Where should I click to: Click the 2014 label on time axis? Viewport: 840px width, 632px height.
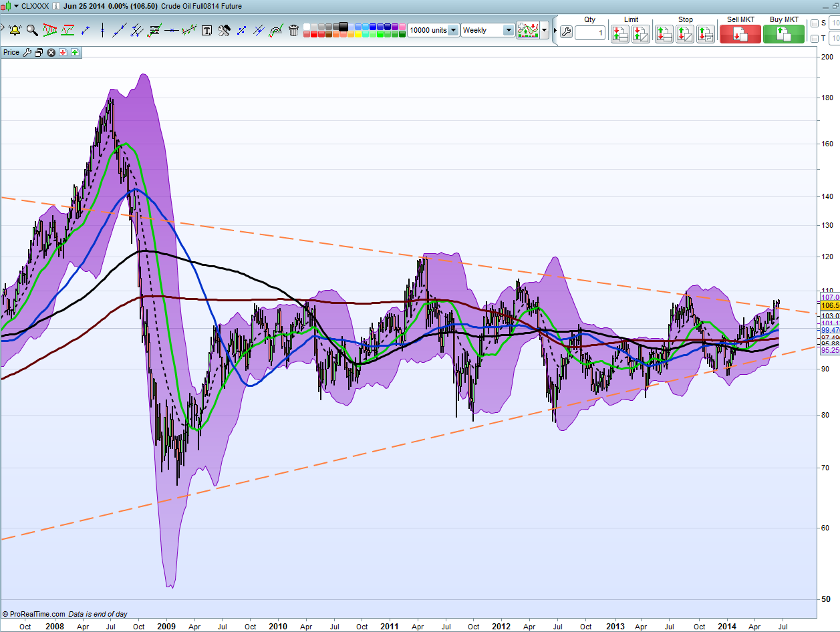point(726,627)
